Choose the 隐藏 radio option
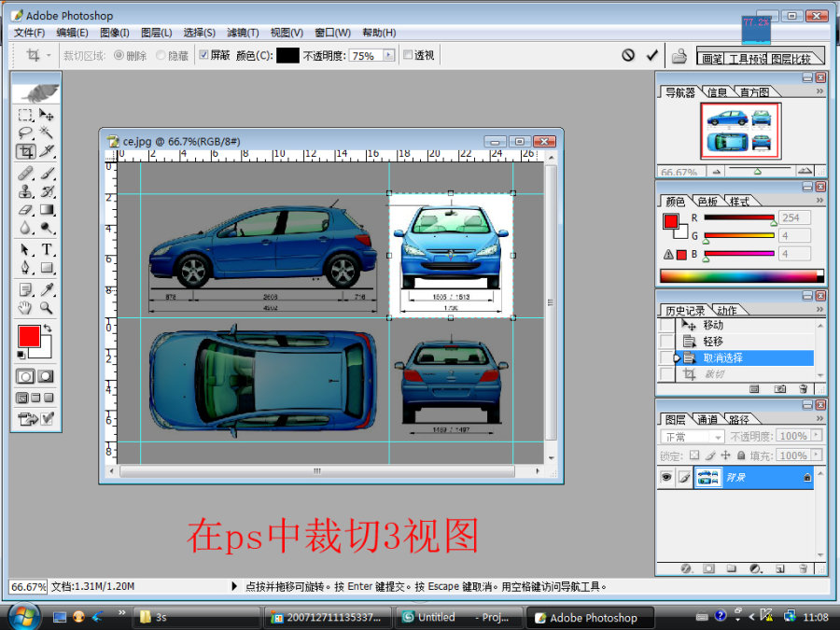This screenshot has width=840, height=630. coord(161,55)
